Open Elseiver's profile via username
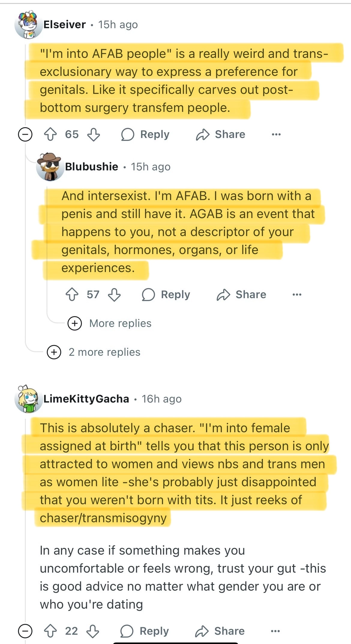 (x=64, y=25)
